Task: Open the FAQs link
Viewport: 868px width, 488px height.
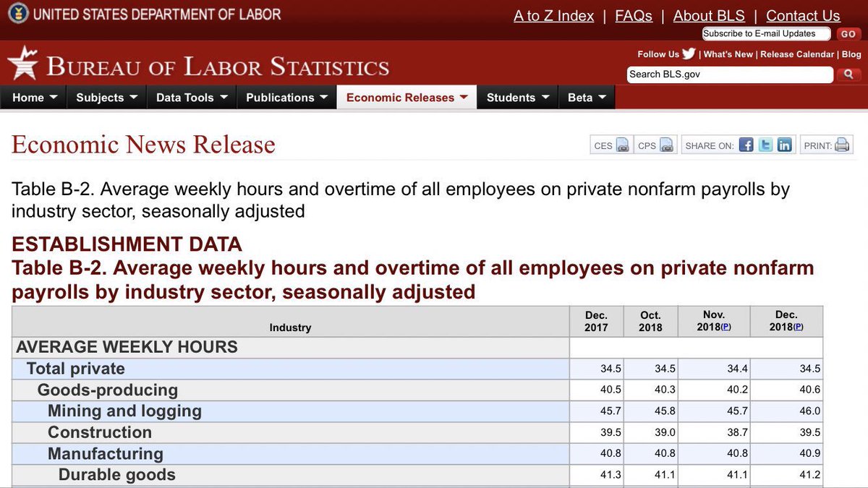Action: click(634, 16)
